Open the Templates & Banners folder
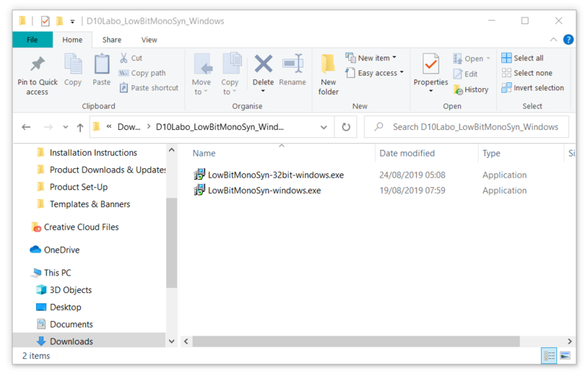The height and width of the screenshot is (376, 588). click(90, 204)
